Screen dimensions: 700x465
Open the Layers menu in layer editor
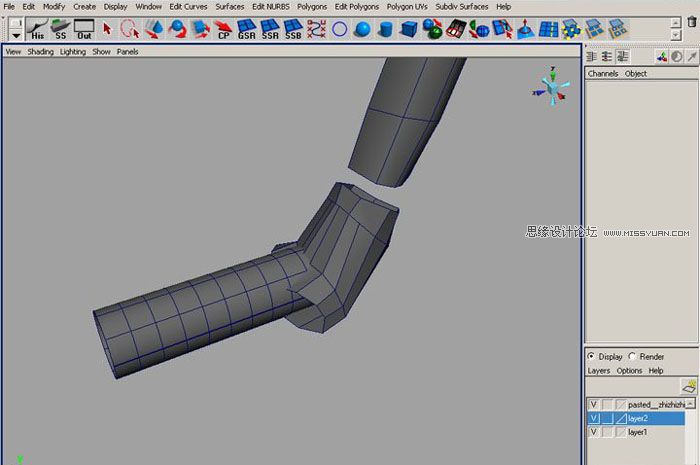598,370
